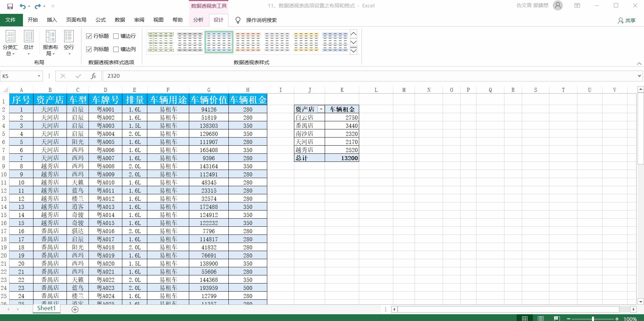Enable the 镶边列 banded columns checkbox
This screenshot has width=644, height=321.
tap(116, 49)
